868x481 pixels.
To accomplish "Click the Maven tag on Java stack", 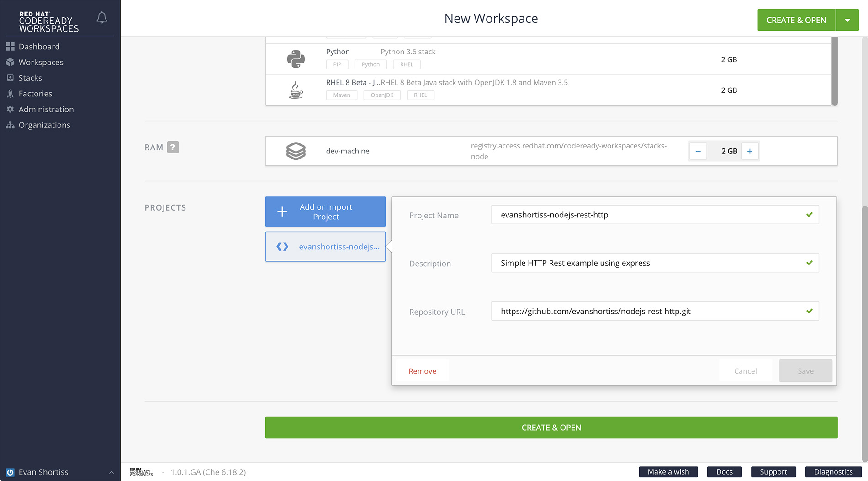I will pos(342,95).
